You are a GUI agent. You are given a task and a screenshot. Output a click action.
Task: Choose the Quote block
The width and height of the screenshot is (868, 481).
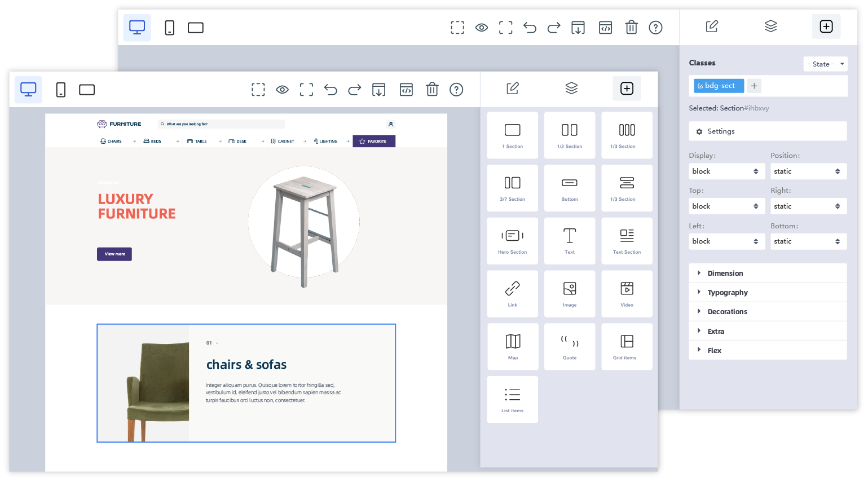570,347
